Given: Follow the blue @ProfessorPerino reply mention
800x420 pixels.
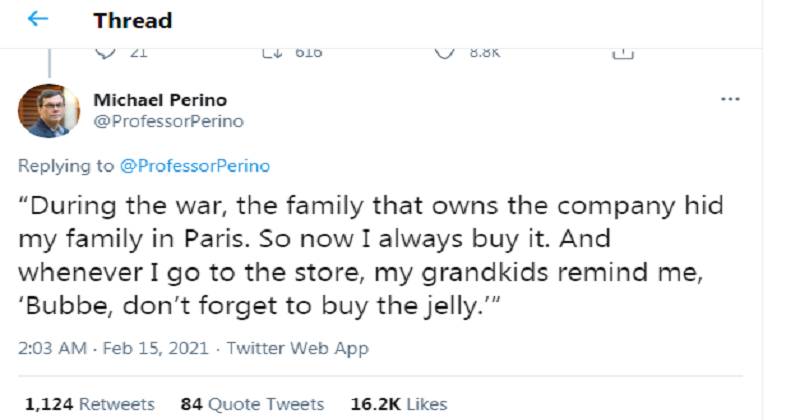Looking at the screenshot, I should (x=195, y=166).
